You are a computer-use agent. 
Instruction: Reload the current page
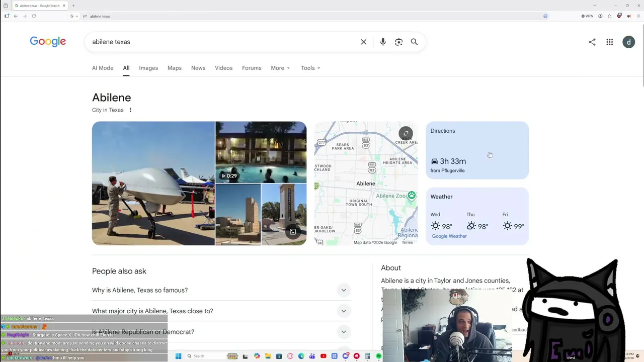[x=34, y=16]
